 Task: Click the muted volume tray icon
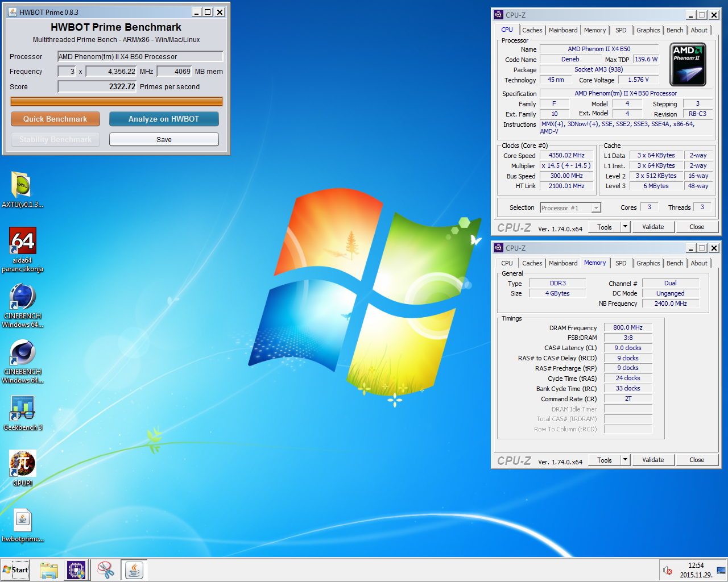(668, 570)
